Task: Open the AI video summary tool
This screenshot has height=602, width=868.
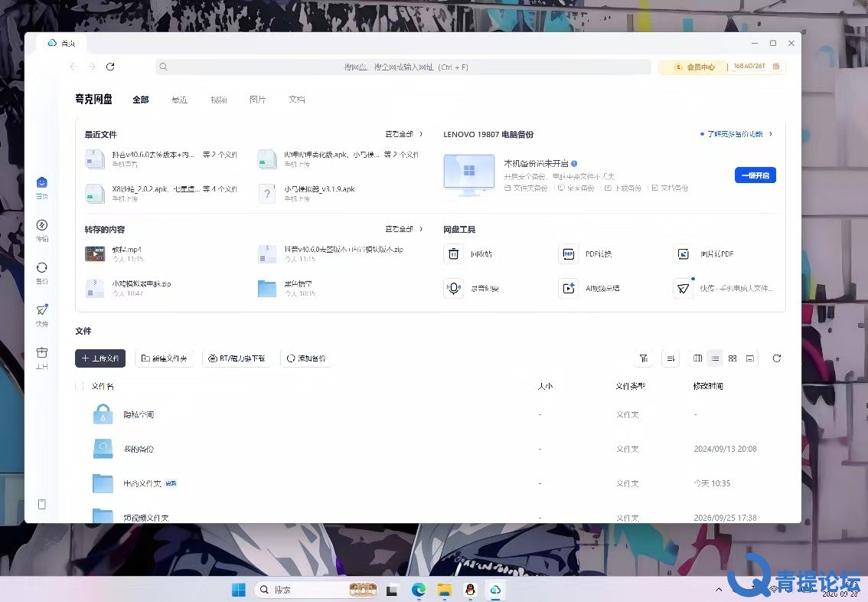Action: pyautogui.click(x=569, y=288)
